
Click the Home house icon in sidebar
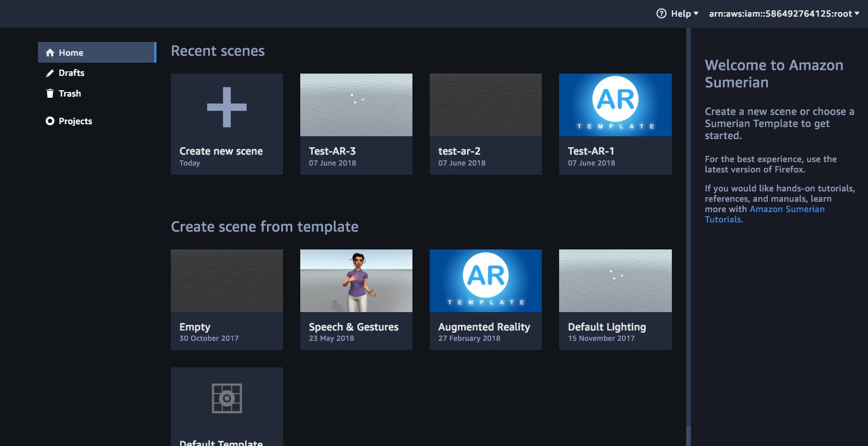coord(50,52)
